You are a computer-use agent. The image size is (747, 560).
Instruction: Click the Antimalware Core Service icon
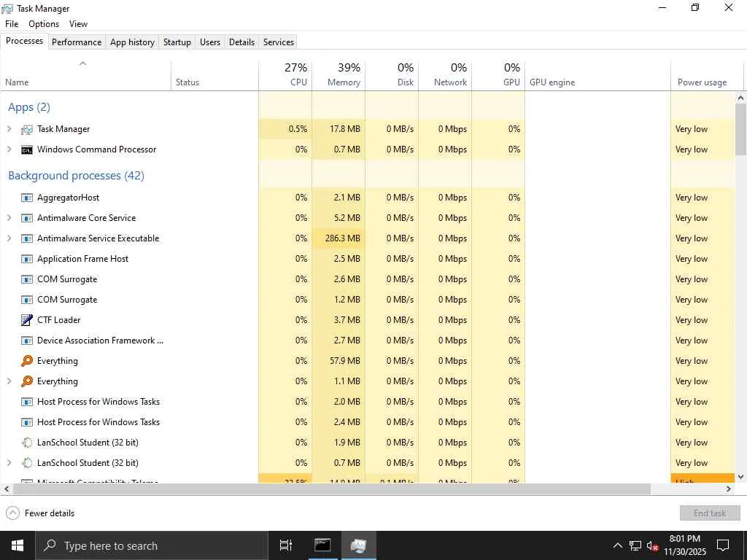[27, 218]
